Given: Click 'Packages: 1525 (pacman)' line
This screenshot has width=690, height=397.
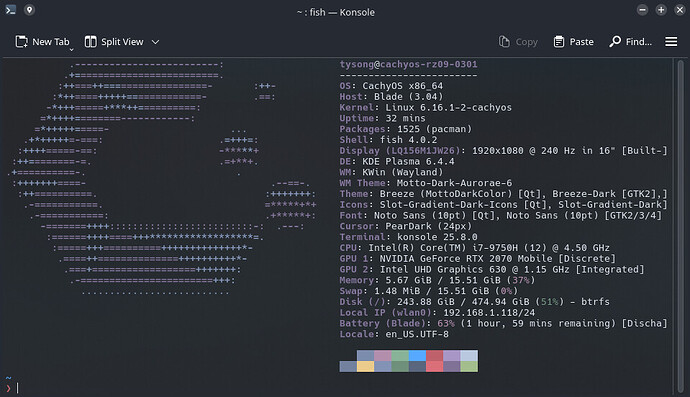Looking at the screenshot, I should click(405, 129).
